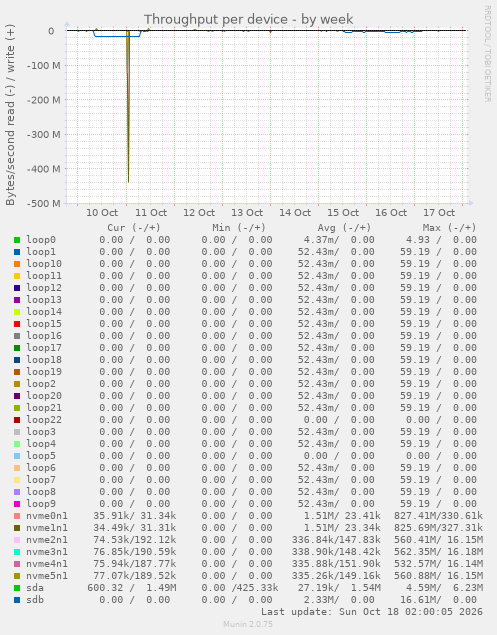Select the loop9 legend label

[41, 504]
